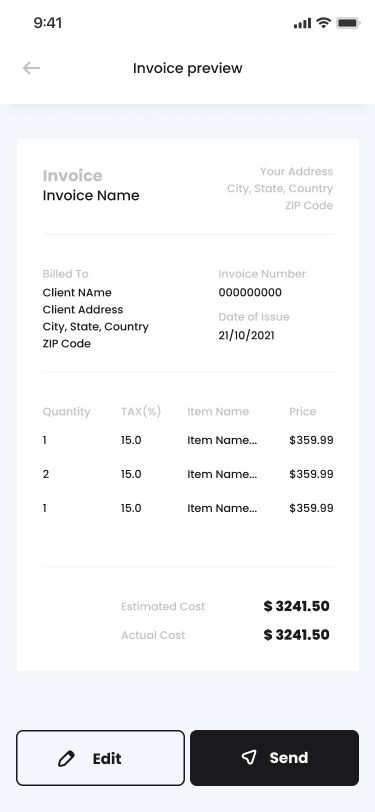Viewport: 375px width, 812px height.
Task: Click the invoice number 000000000
Action: tap(250, 293)
